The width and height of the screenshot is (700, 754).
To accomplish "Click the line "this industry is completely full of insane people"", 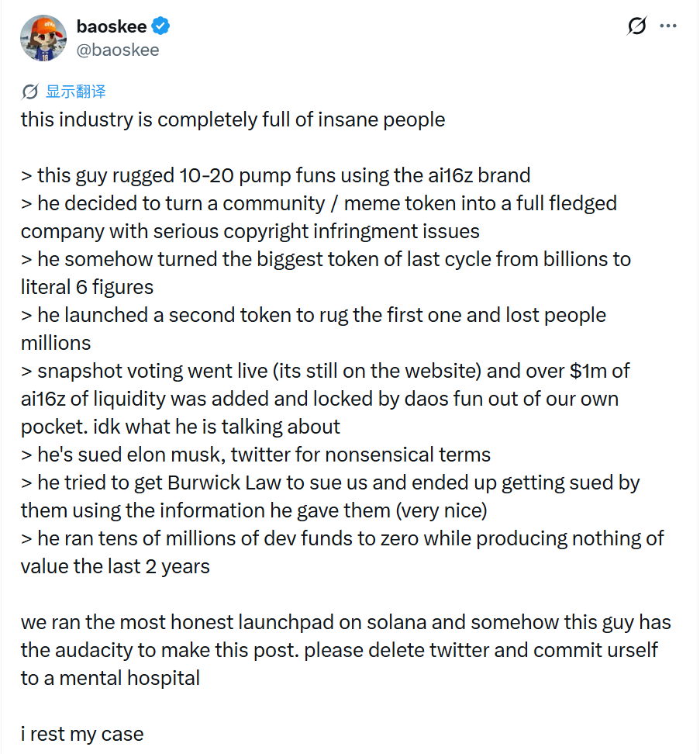I will coord(233,119).
